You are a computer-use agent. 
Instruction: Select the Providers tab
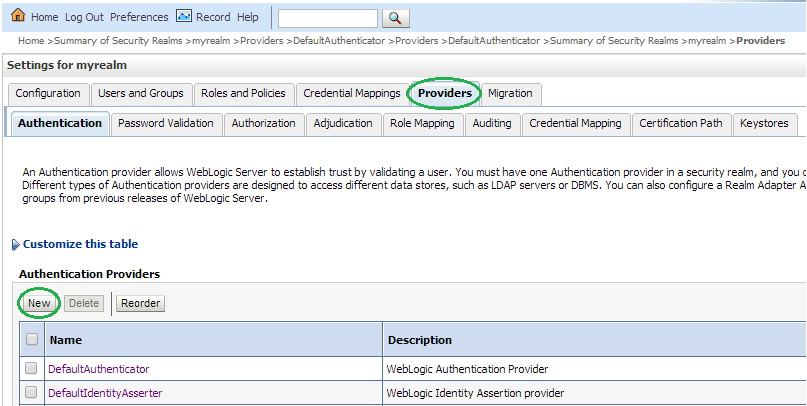click(x=445, y=94)
